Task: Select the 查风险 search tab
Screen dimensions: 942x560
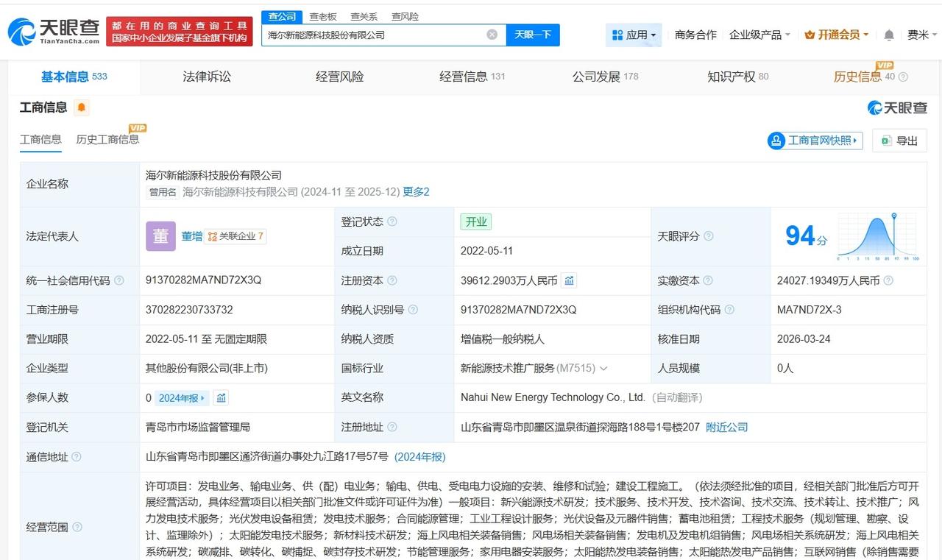Action: pos(405,16)
